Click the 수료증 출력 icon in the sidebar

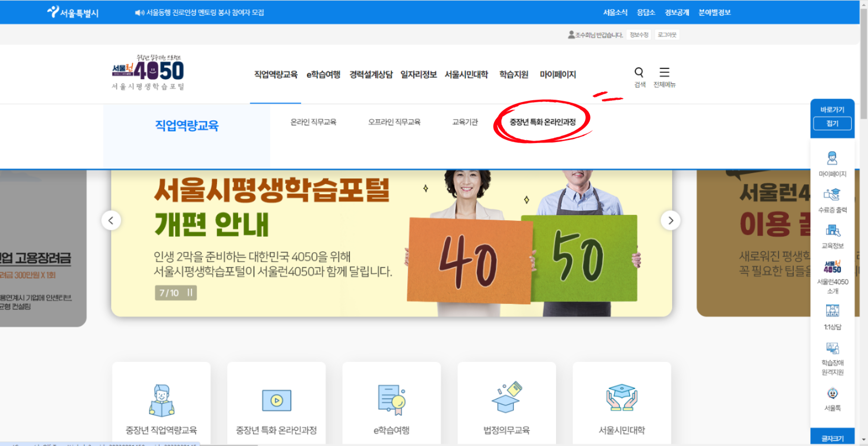(832, 195)
